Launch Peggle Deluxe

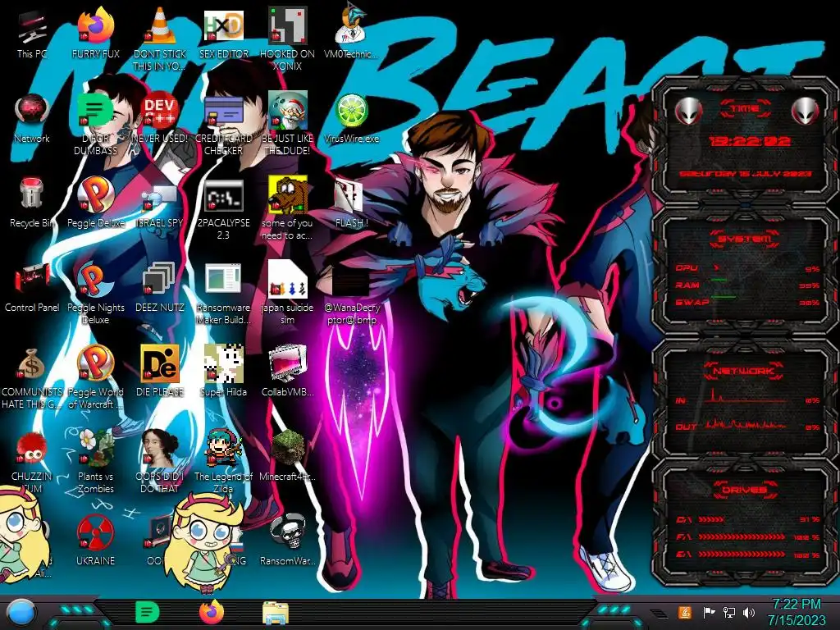coord(95,203)
